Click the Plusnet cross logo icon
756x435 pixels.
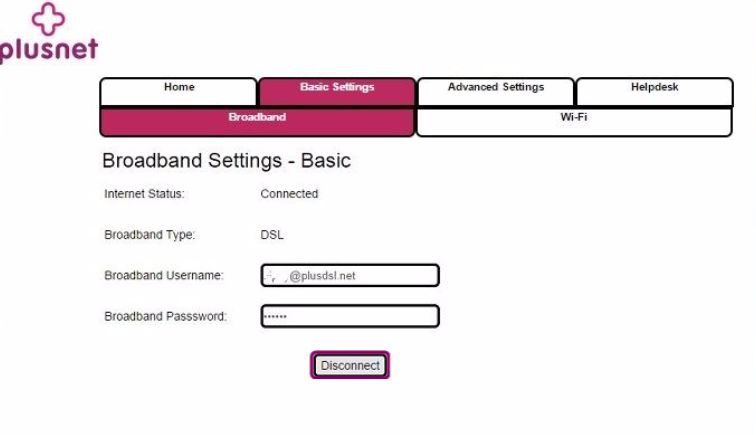48,19
